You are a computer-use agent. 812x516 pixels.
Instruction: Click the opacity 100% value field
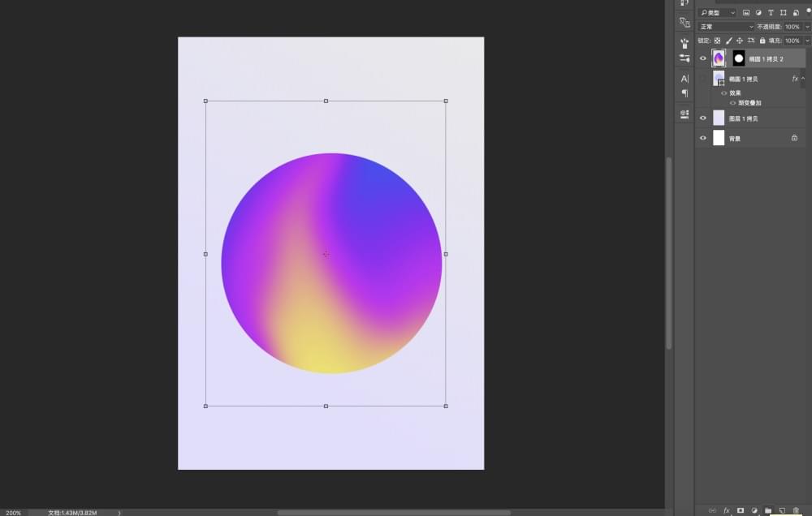coord(792,27)
